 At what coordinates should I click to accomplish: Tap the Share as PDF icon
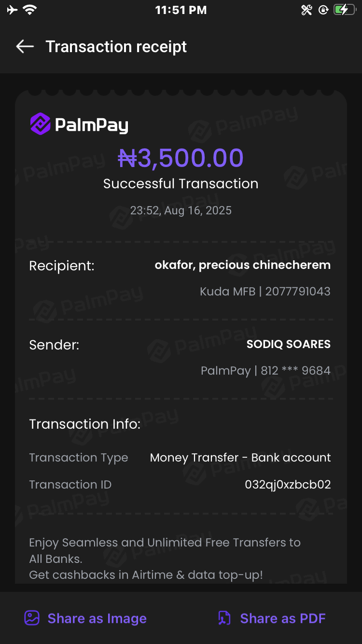tap(224, 618)
